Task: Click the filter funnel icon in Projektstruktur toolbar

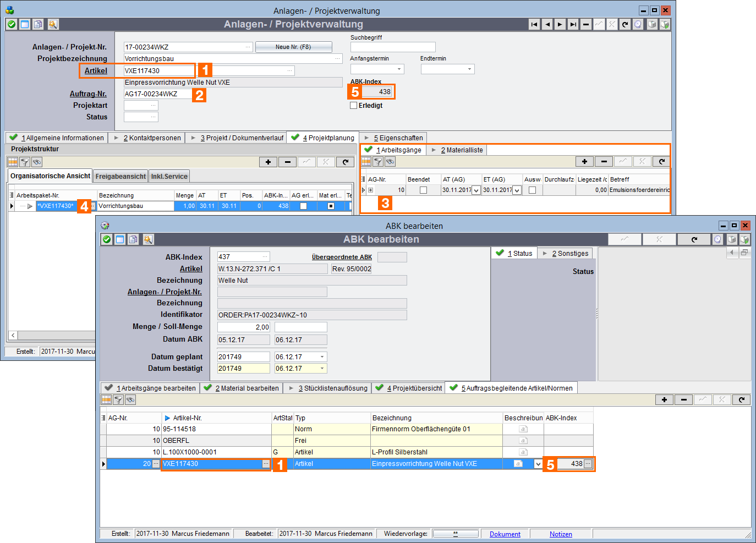Action: click(x=25, y=162)
